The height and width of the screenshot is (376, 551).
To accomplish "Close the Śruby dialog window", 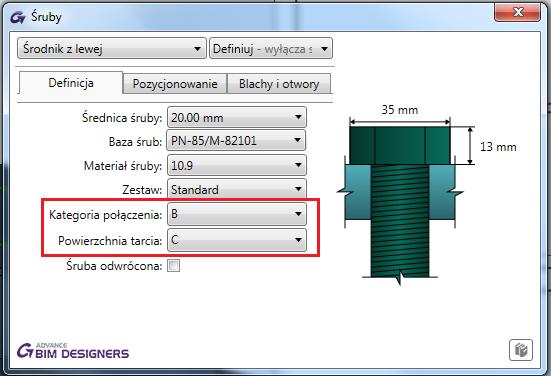I will (517, 13).
